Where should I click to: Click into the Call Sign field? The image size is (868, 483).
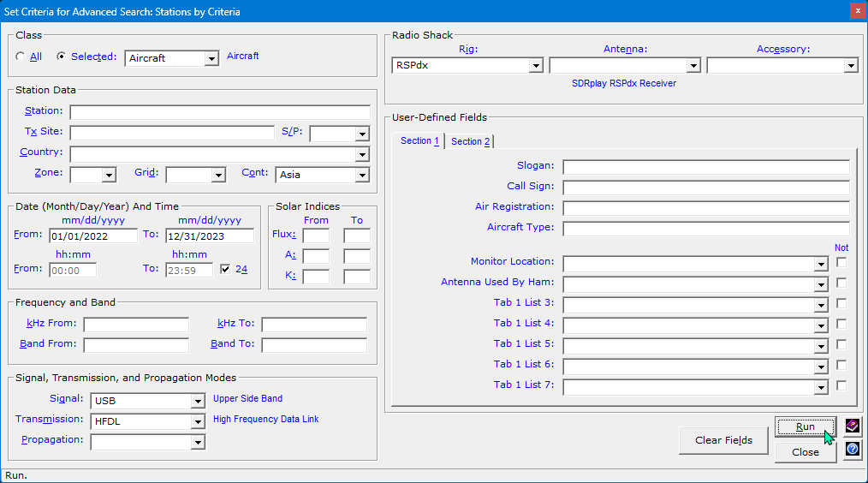pos(705,188)
